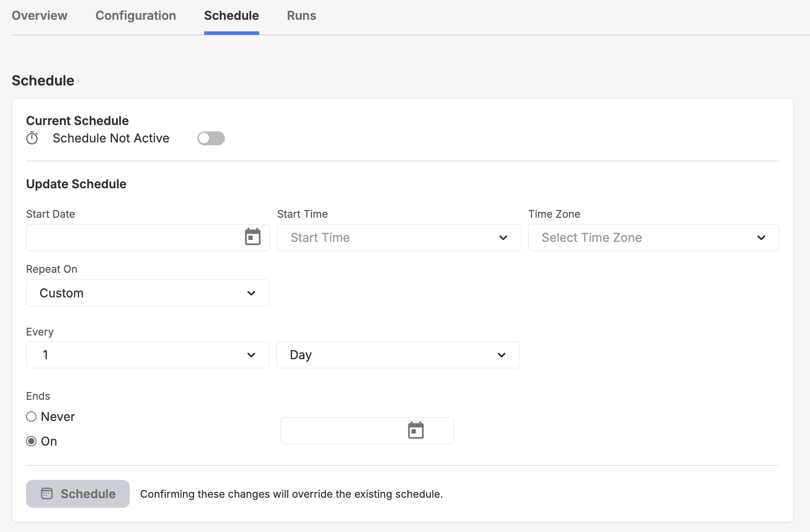810x532 pixels.
Task: Open the Start Date calendar picker icon
Action: (x=252, y=237)
